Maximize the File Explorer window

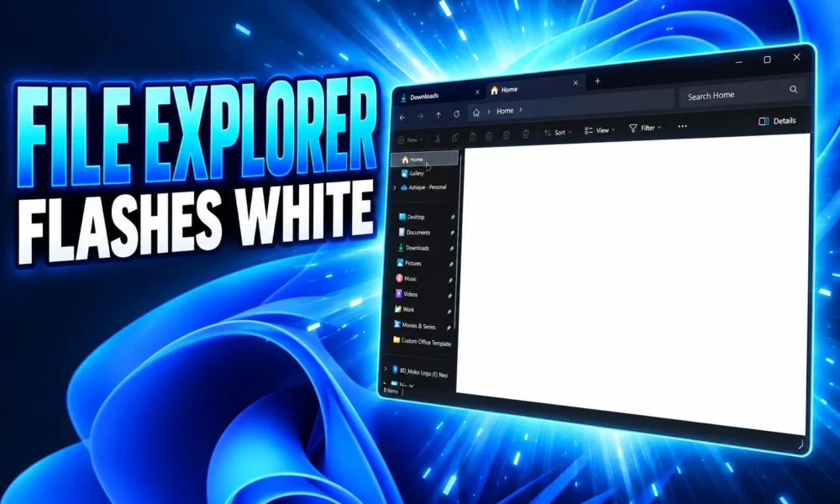tap(767, 60)
